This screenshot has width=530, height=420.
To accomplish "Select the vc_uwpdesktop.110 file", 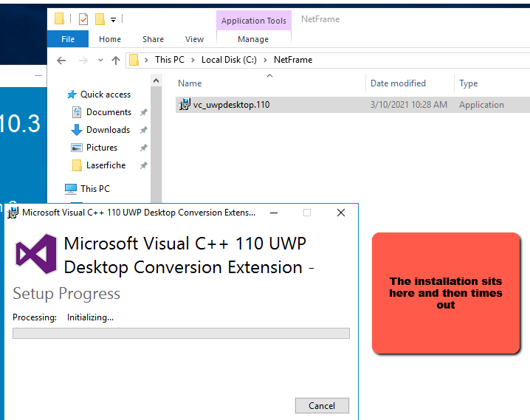I will [x=232, y=105].
